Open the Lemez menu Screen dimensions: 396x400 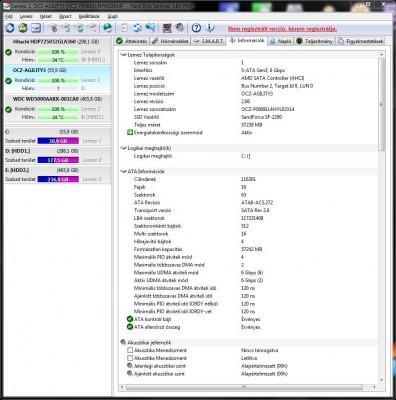point(26,16)
